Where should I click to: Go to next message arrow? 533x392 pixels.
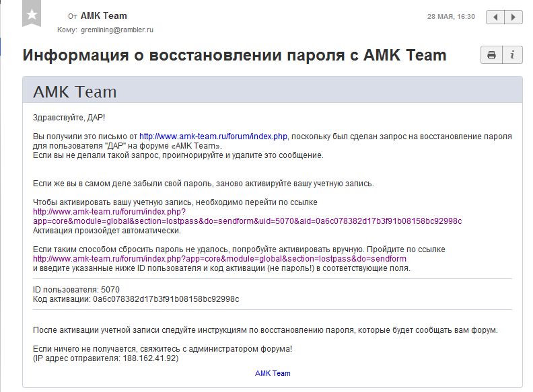513,17
